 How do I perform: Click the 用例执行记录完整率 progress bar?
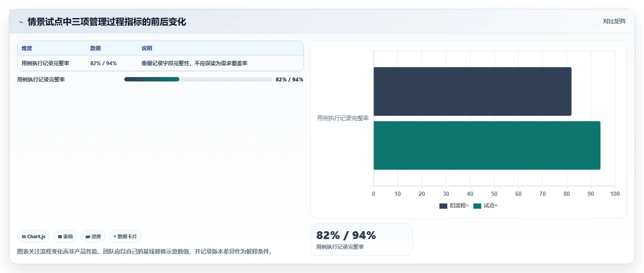coord(198,79)
